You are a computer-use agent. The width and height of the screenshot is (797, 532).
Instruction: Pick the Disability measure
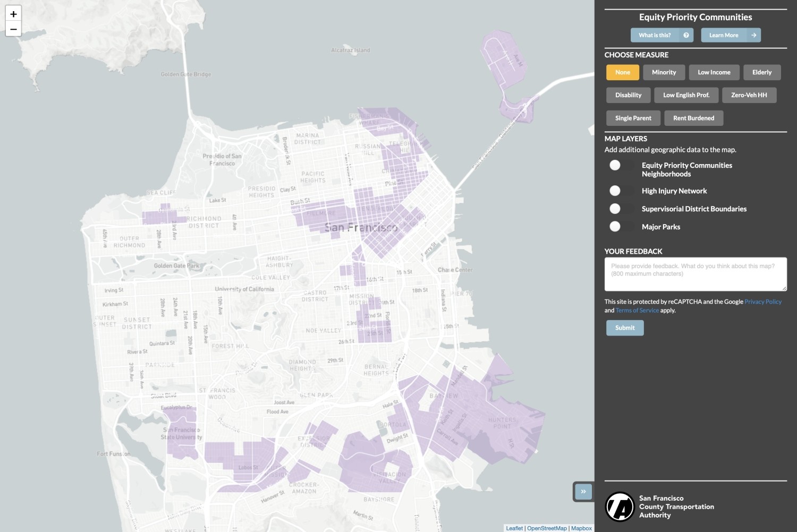tap(629, 95)
